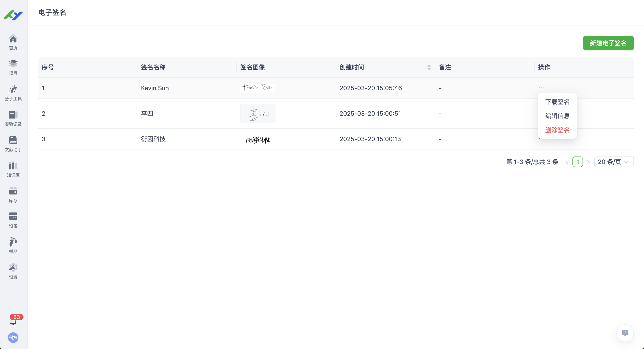Open the 库存 inventory section
Viewport: 644px width, 349px height.
[x=13, y=195]
